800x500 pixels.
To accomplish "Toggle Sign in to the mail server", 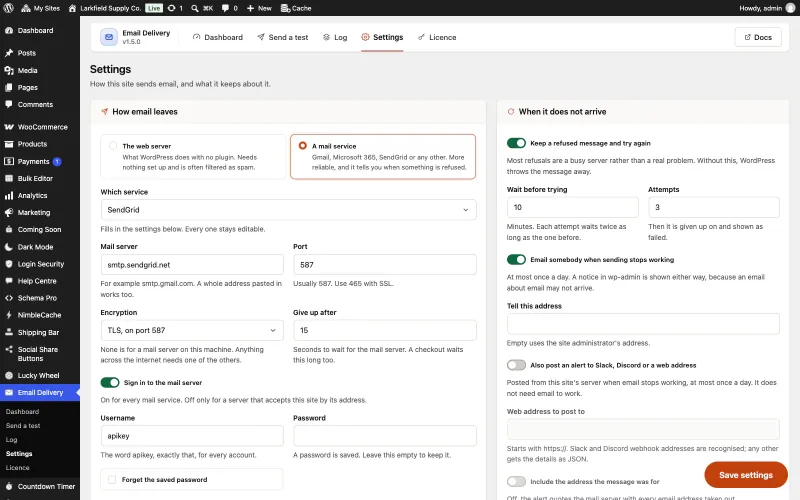I will tap(110, 383).
